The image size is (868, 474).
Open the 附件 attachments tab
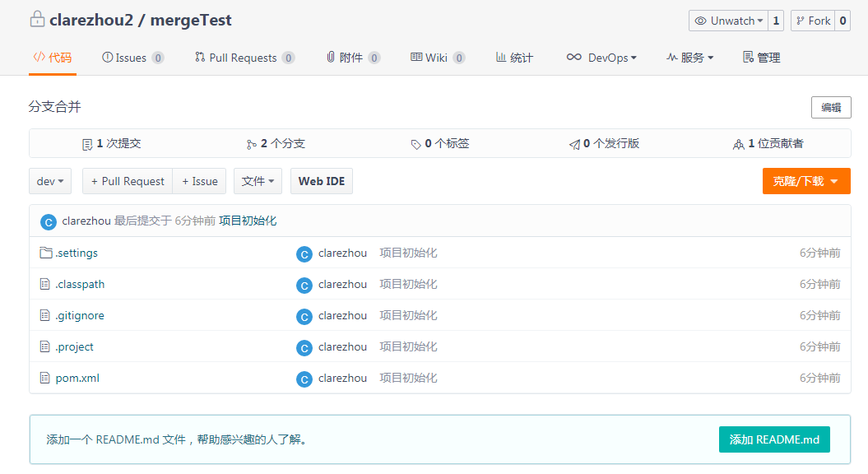[353, 58]
